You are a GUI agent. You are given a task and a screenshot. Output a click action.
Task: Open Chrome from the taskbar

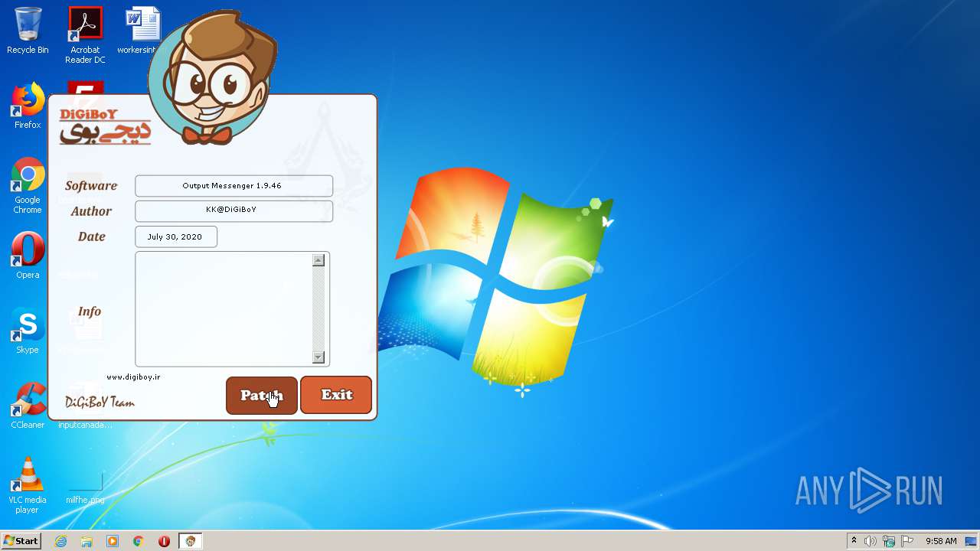pyautogui.click(x=139, y=541)
